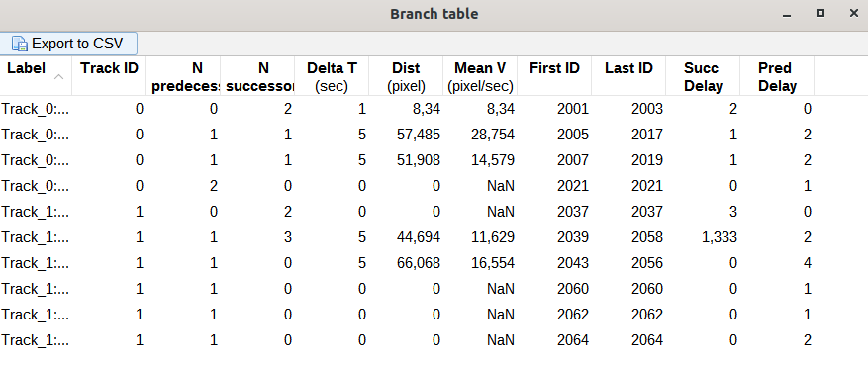Select Label cell in row with First ID 2043
The height and width of the screenshot is (365, 868).
[36, 263]
